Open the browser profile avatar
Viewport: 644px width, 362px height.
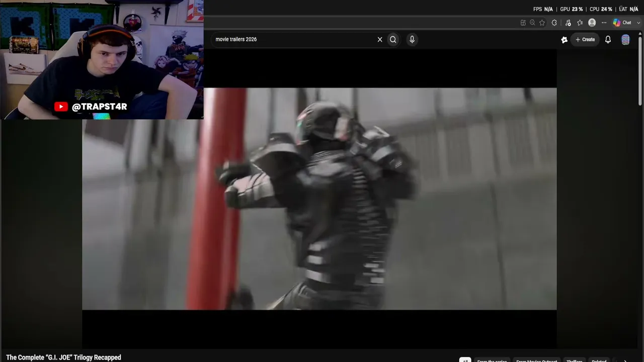(x=592, y=23)
